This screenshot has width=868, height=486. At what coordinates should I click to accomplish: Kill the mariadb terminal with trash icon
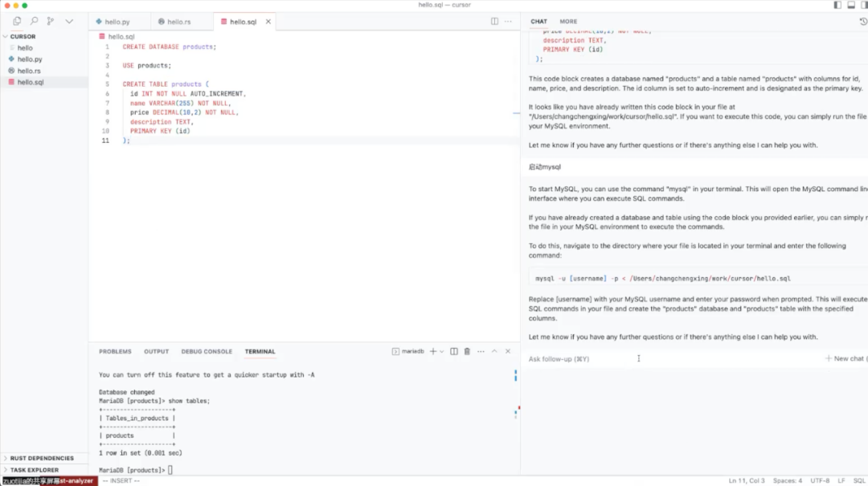coord(467,351)
